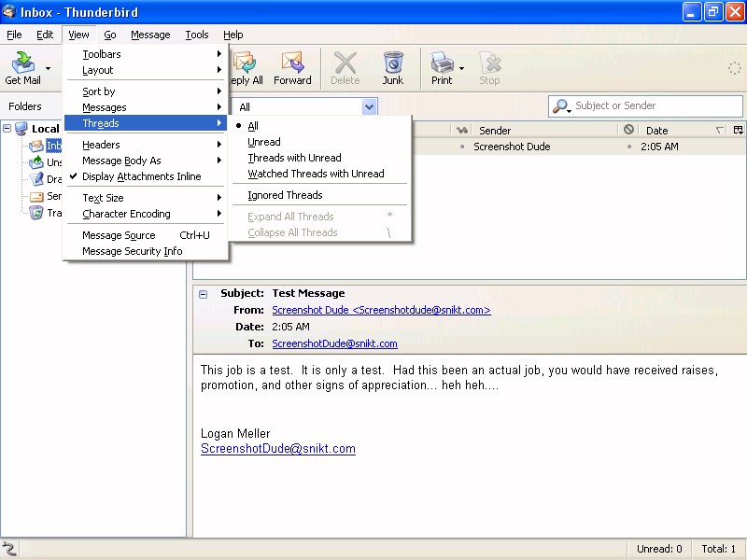Image resolution: width=747 pixels, height=560 pixels.
Task: Highlight the Threads menu entry
Action: click(147, 123)
